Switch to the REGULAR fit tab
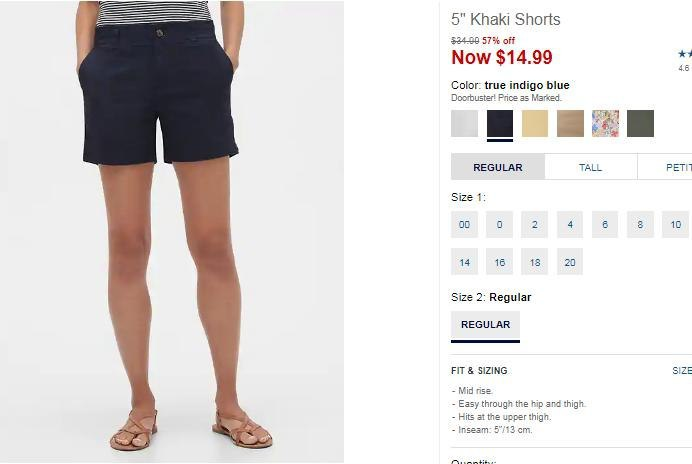This screenshot has width=692, height=464. coord(498,167)
